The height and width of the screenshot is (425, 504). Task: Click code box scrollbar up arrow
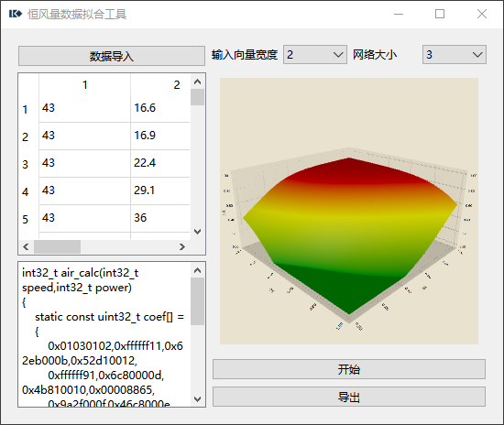[x=197, y=270]
